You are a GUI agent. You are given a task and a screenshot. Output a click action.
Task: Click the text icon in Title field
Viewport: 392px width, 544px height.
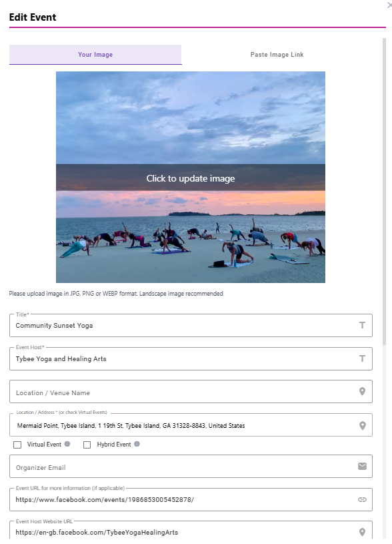(x=362, y=325)
